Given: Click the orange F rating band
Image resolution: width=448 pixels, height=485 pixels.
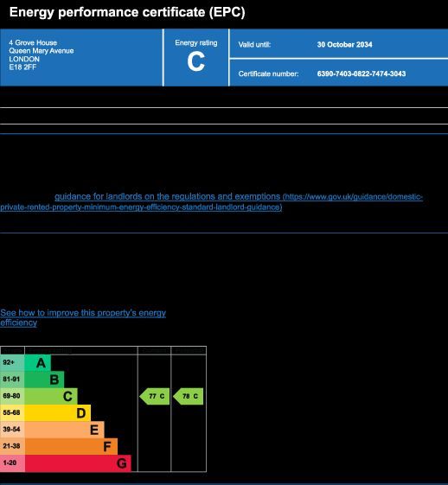Looking at the screenshot, I should (71, 446).
